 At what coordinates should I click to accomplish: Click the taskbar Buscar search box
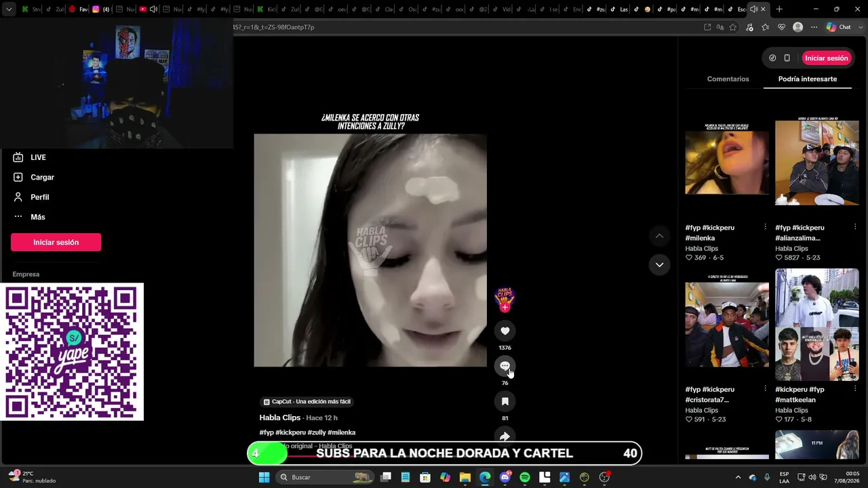click(x=325, y=477)
